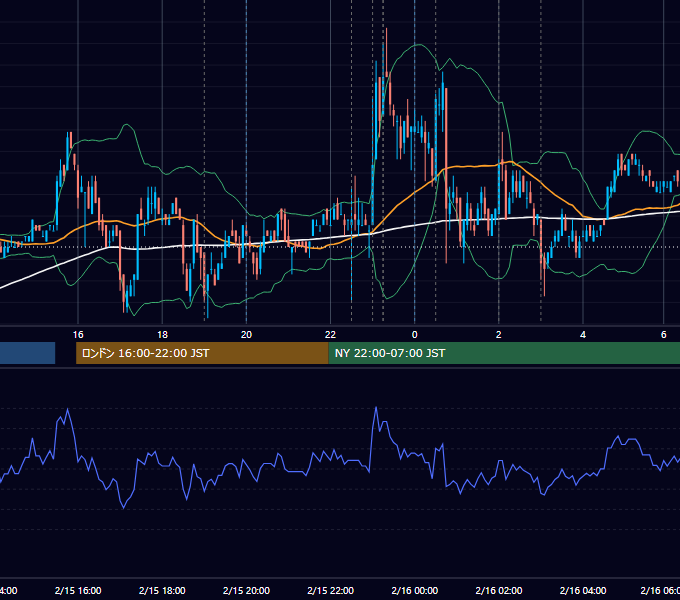Click the hour label 0 on the upper axis
The height and width of the screenshot is (600, 680).
[x=415, y=335]
